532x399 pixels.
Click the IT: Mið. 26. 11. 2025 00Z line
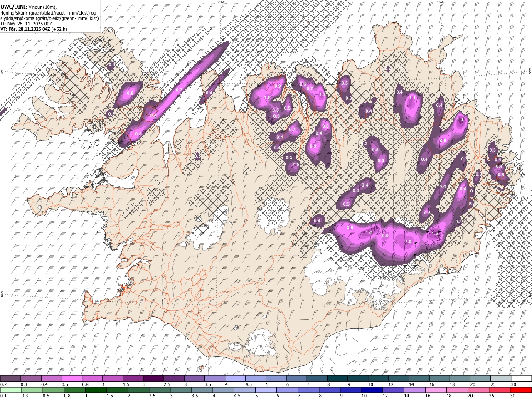pos(26,24)
